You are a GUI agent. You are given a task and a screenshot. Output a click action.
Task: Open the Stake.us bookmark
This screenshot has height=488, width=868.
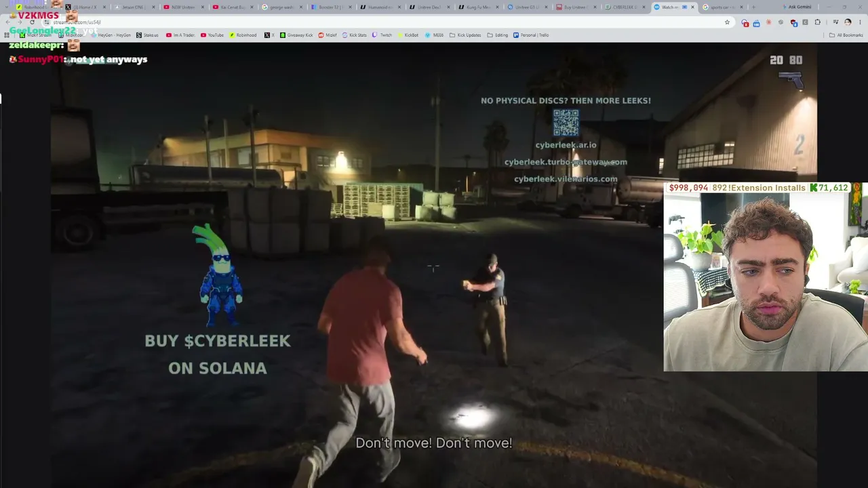point(147,35)
